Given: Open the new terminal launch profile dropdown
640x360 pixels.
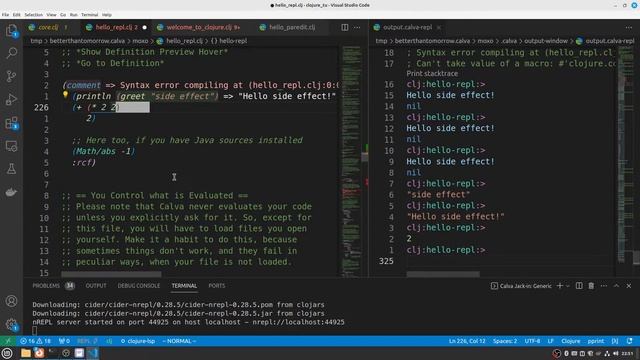Looking at the screenshot, I should [x=568, y=286].
